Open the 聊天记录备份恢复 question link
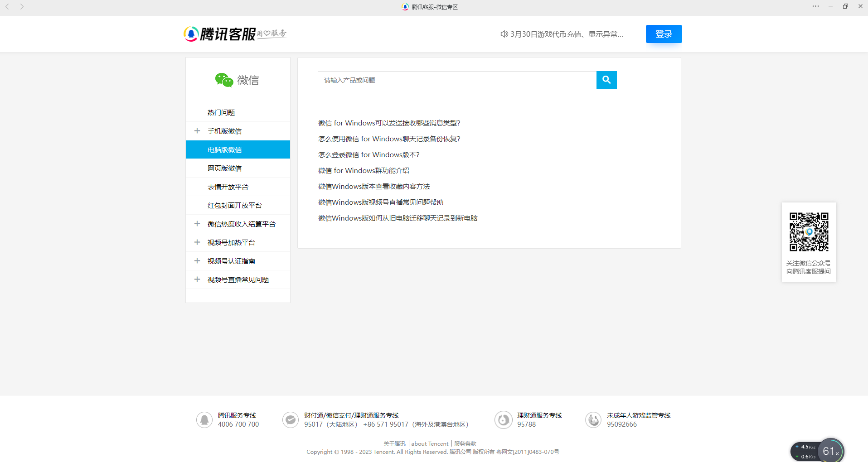Screen dimensions: 868x462 click(x=389, y=139)
